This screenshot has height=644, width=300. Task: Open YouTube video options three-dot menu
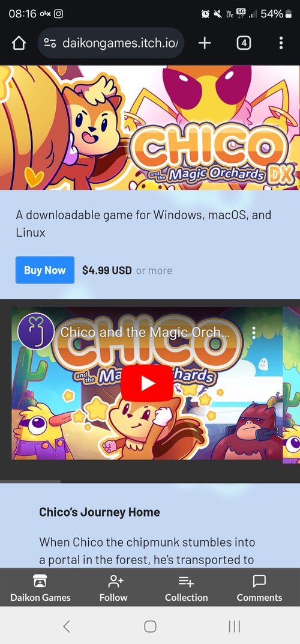tap(254, 332)
